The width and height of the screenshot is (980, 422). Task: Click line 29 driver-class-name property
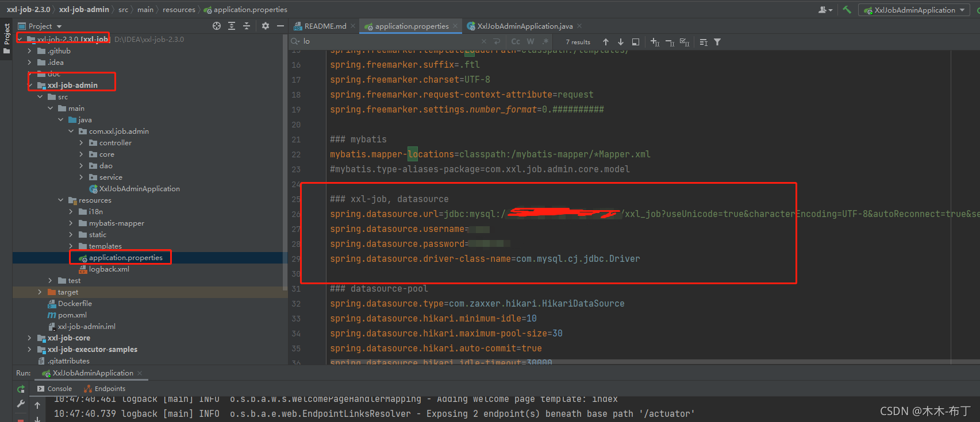(485, 259)
